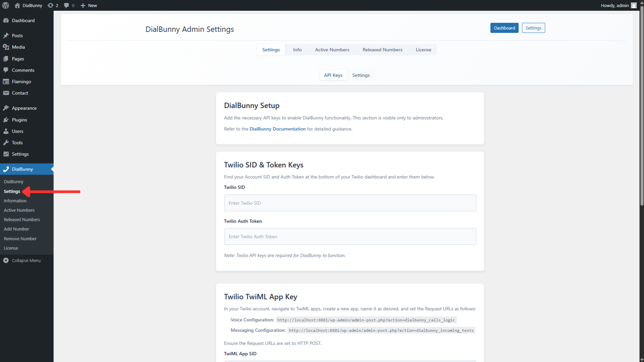The width and height of the screenshot is (644, 362).
Task: Click the updates icon in admin bar
Action: tap(50, 5)
